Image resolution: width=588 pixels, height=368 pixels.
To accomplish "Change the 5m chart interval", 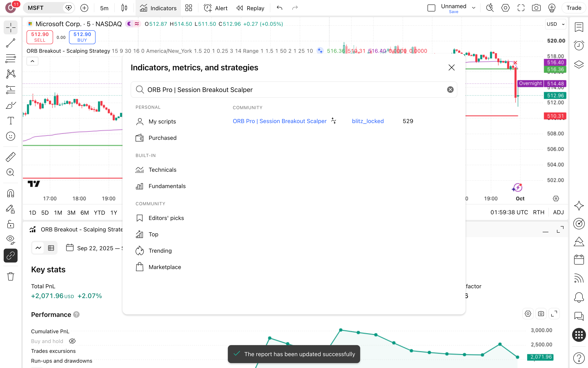I will (104, 8).
